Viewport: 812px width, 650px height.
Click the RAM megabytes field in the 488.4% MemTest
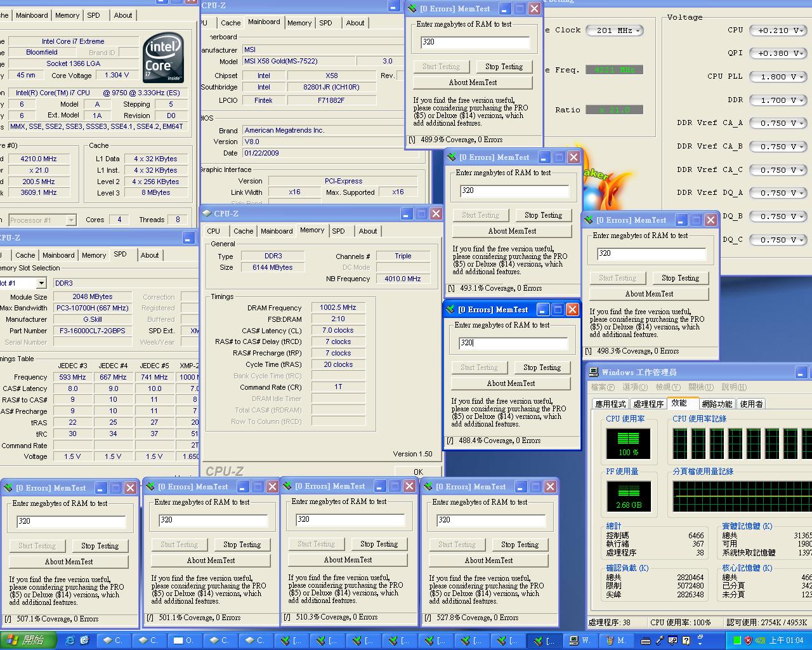[x=514, y=343]
